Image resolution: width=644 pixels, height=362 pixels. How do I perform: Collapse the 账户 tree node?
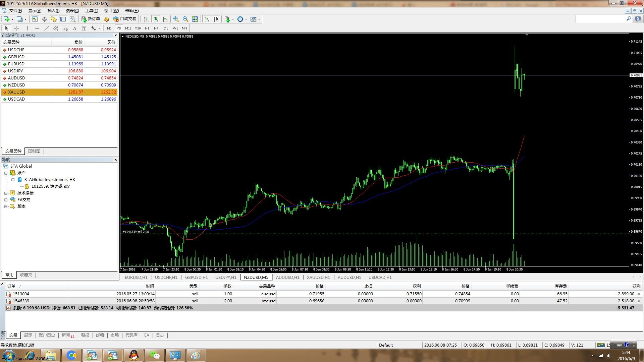tap(6, 173)
